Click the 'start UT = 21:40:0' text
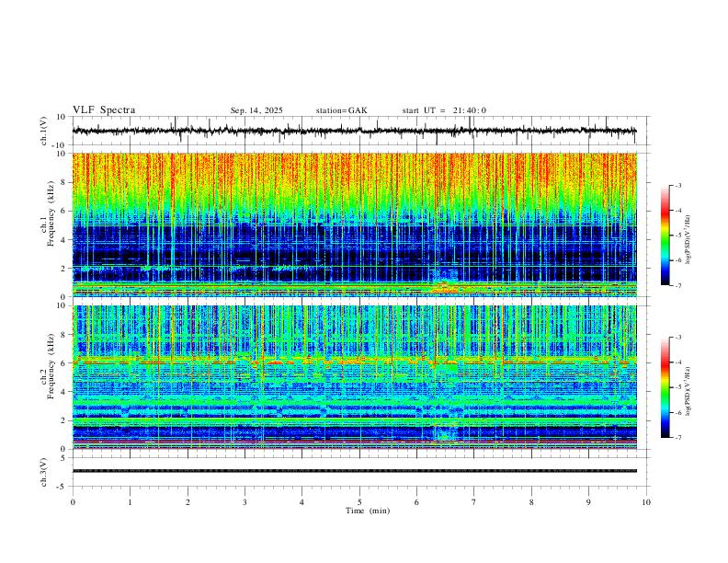The image size is (728, 563). click(444, 110)
